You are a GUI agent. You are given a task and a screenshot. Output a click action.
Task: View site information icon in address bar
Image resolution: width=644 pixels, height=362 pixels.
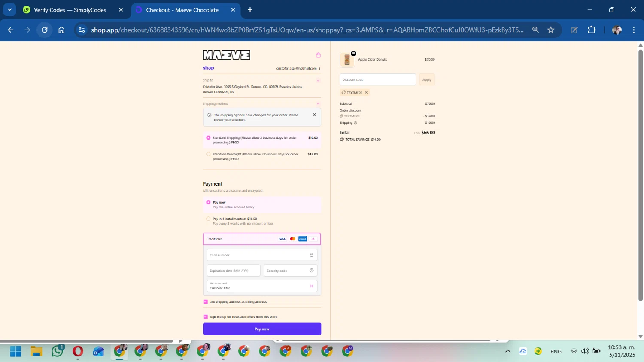pos(82,30)
